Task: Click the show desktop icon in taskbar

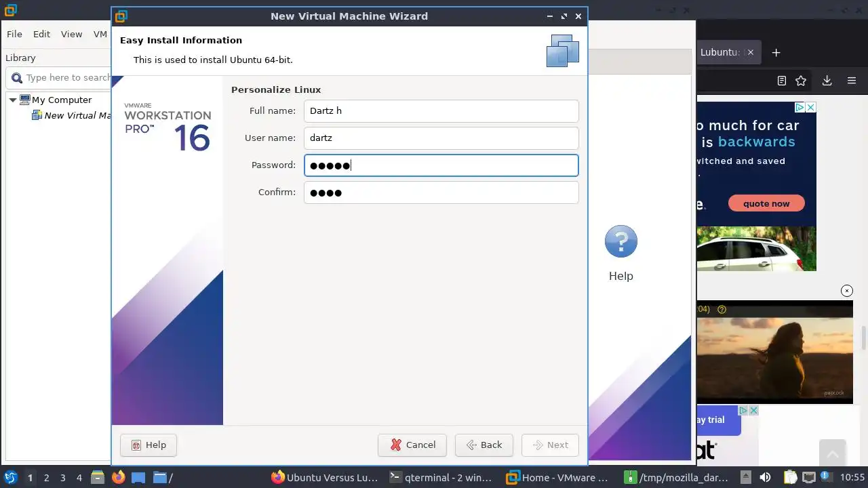Action: (x=138, y=478)
